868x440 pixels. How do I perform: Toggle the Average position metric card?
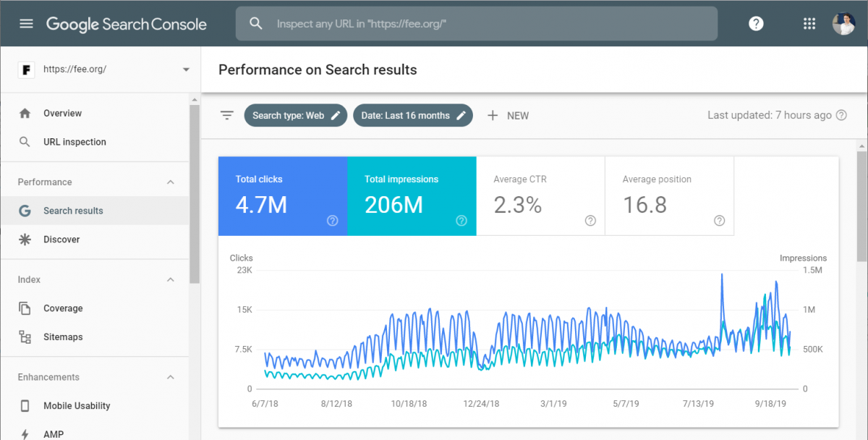pos(669,196)
